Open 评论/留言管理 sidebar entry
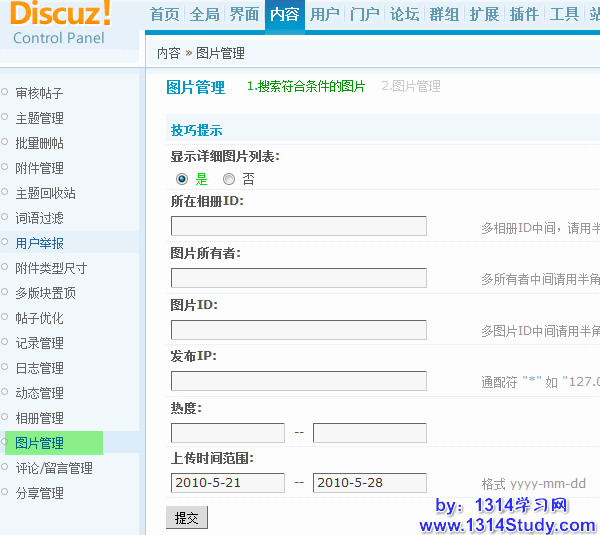Screen dimensions: 600x535 point(54,468)
